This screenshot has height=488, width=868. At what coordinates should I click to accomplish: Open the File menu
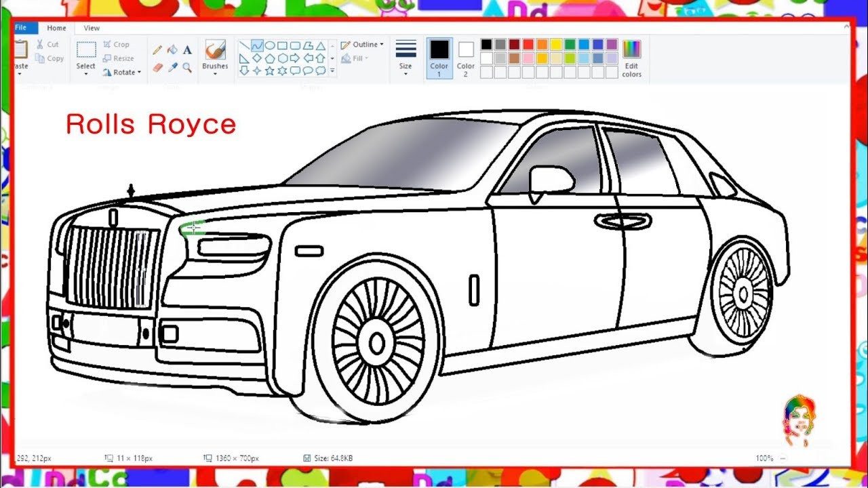pos(22,28)
